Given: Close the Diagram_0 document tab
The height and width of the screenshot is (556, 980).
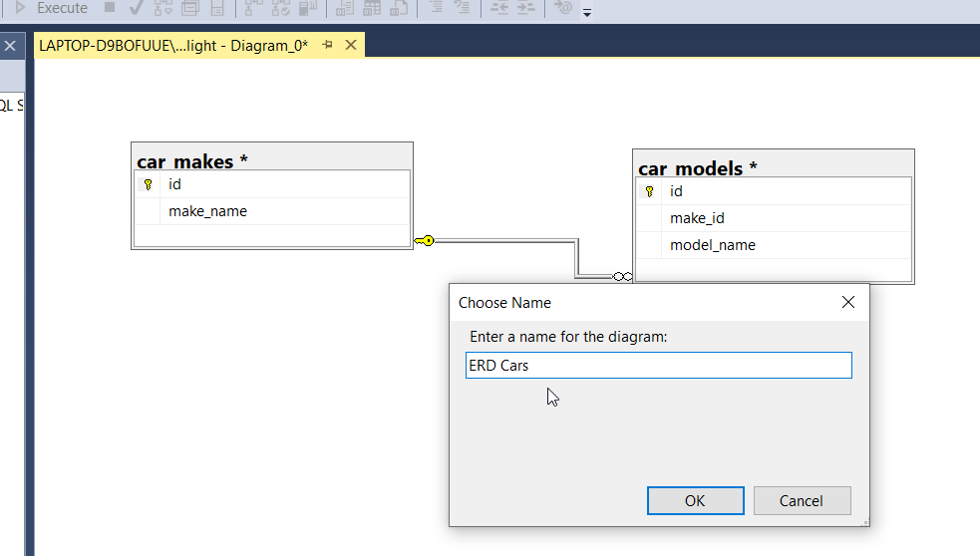Looking at the screenshot, I should (x=350, y=46).
